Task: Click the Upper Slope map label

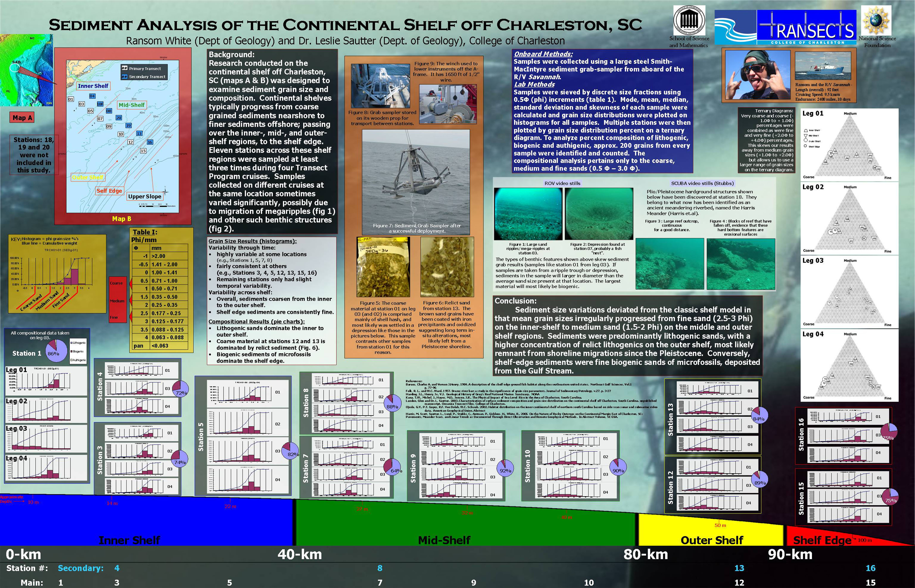Action: 145,196
